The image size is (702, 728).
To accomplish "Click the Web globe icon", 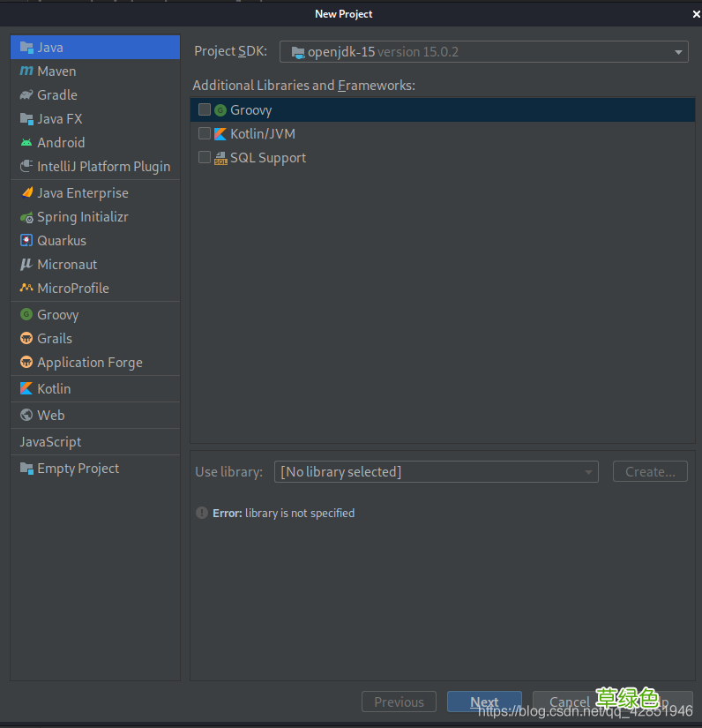I will 26,415.
